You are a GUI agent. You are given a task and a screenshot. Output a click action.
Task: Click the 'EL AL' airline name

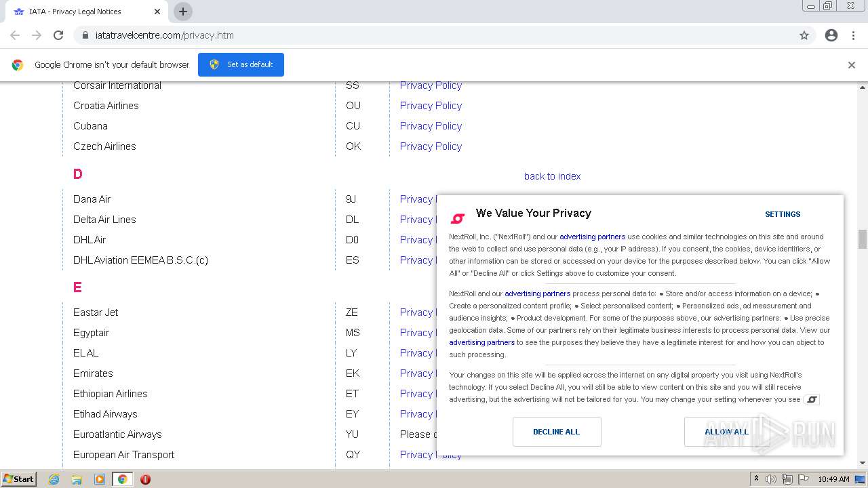85,353
